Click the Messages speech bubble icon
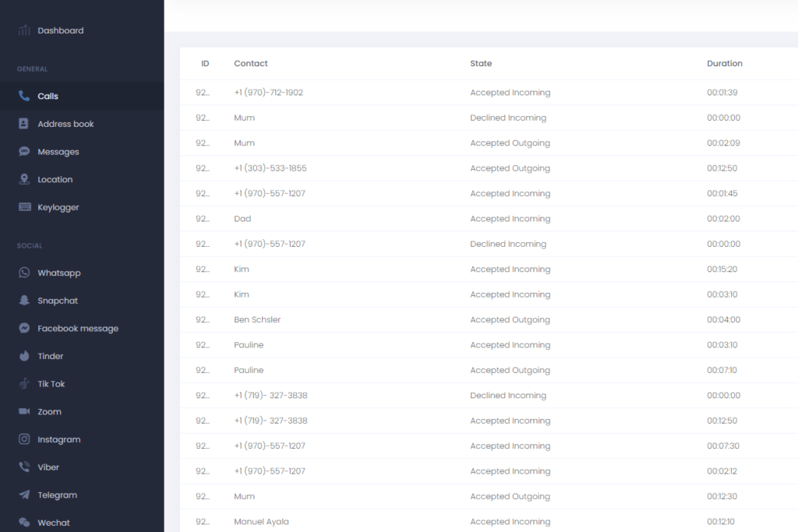 click(24, 151)
